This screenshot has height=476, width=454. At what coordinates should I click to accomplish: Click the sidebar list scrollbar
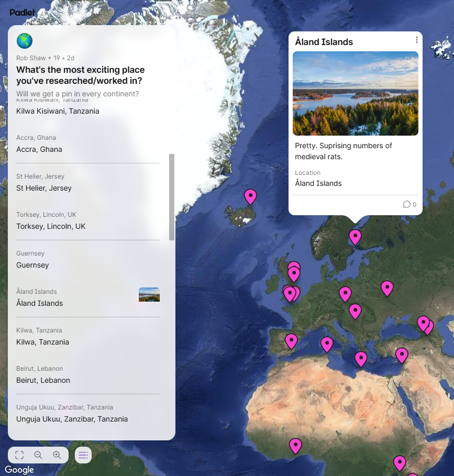(x=172, y=197)
